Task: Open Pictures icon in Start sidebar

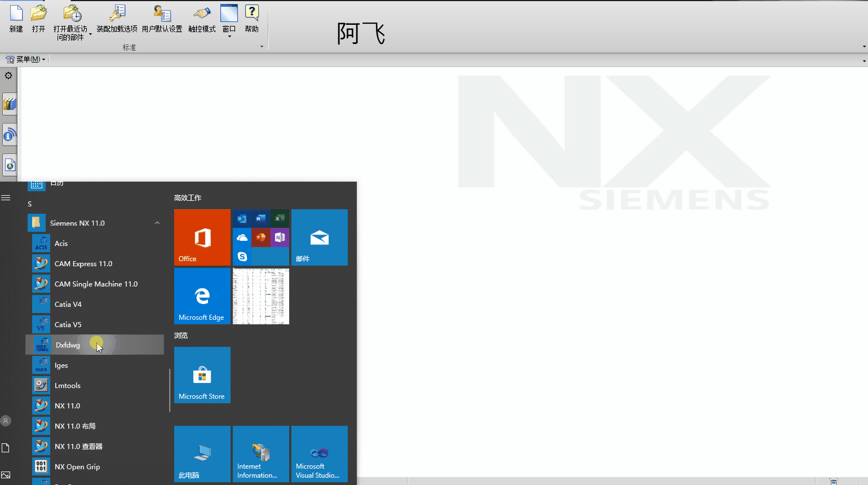Action: [x=6, y=475]
